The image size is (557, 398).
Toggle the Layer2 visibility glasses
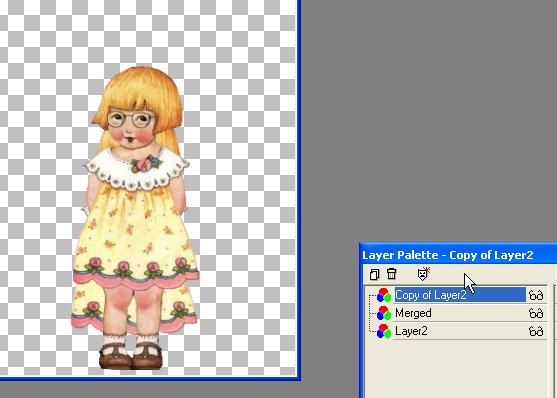[x=536, y=331]
